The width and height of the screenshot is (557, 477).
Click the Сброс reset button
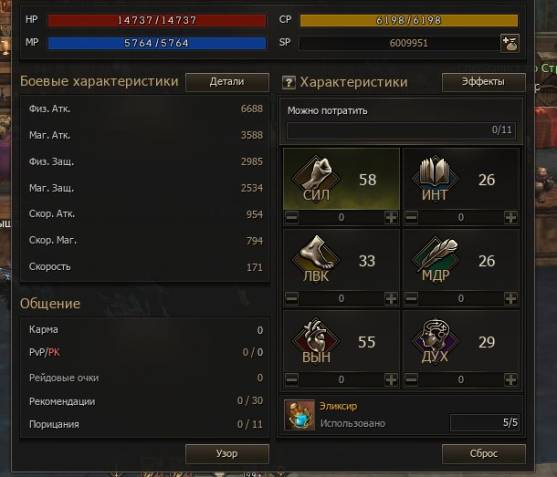click(483, 454)
